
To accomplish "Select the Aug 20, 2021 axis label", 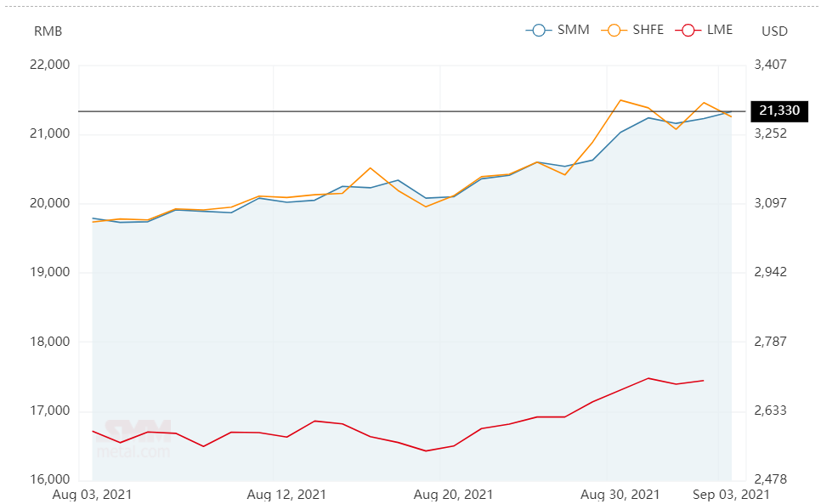I will pyautogui.click(x=454, y=495).
